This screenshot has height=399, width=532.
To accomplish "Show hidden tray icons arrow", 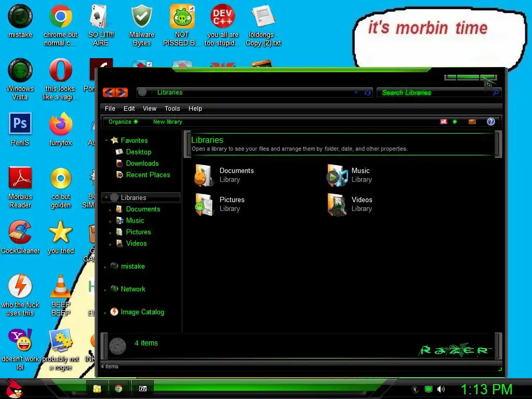I will (415, 390).
